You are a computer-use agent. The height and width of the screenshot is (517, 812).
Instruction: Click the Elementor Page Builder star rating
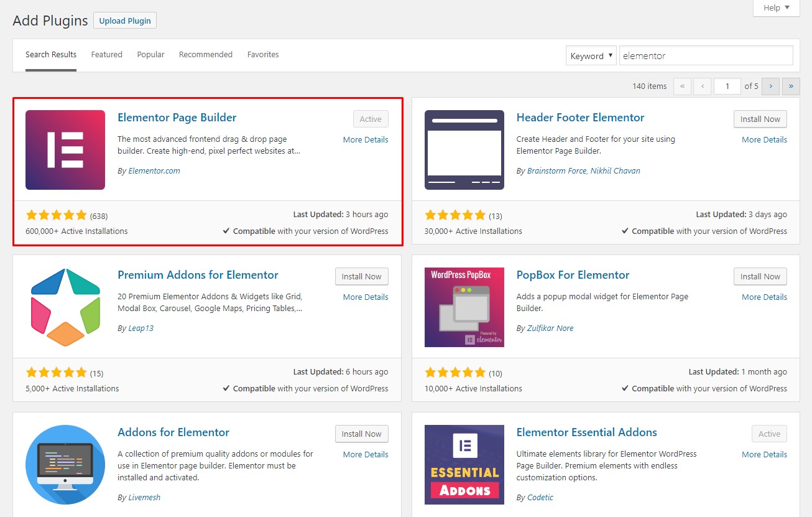click(56, 214)
